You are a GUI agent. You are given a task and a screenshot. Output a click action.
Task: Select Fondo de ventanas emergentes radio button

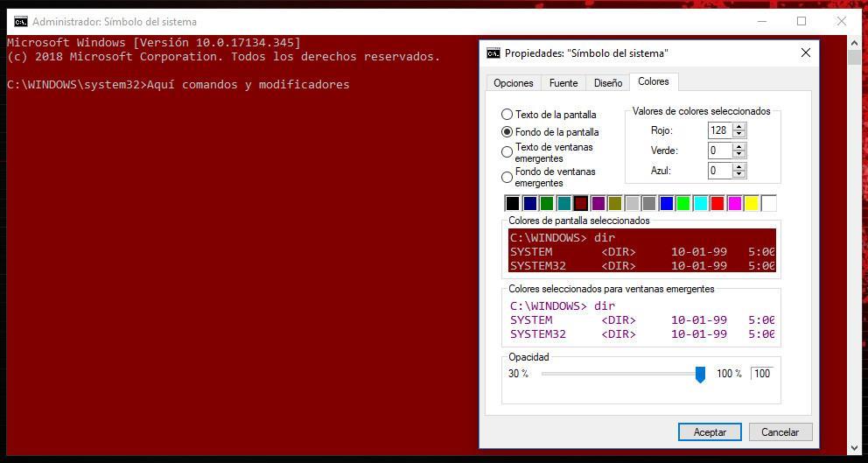(507, 177)
